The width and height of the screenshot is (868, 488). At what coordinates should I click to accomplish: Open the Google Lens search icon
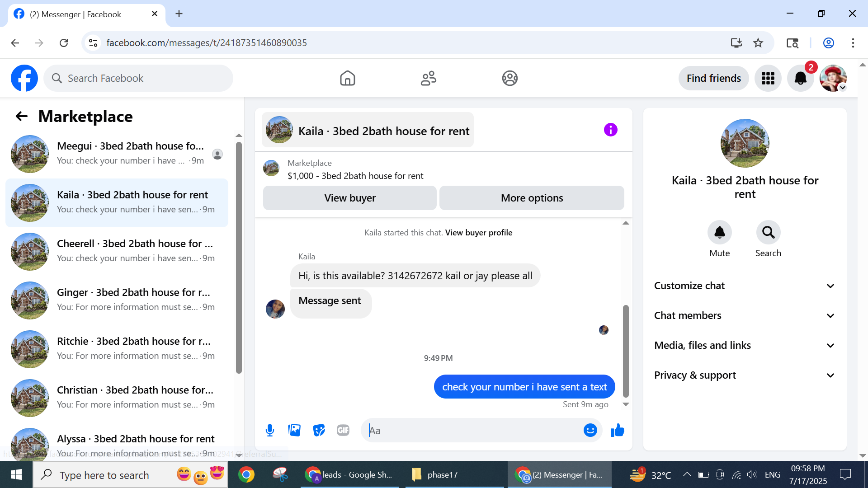tap(792, 43)
